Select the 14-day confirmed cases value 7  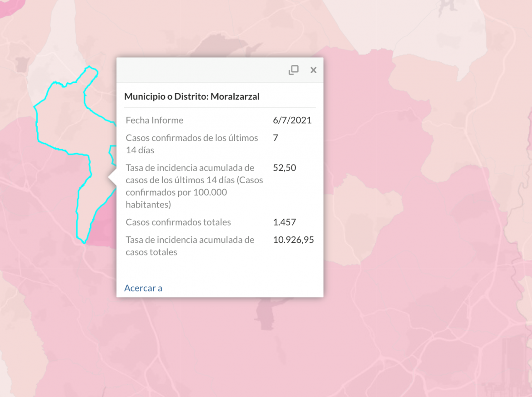coord(276,138)
